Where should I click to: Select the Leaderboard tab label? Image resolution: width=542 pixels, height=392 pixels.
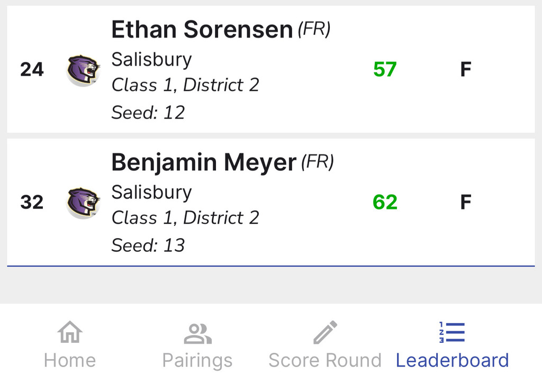click(452, 360)
